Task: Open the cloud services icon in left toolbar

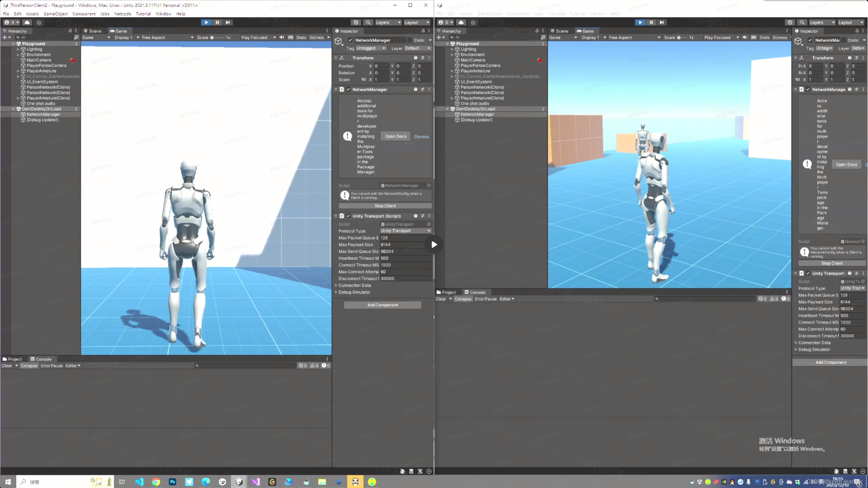Action: 27,22
